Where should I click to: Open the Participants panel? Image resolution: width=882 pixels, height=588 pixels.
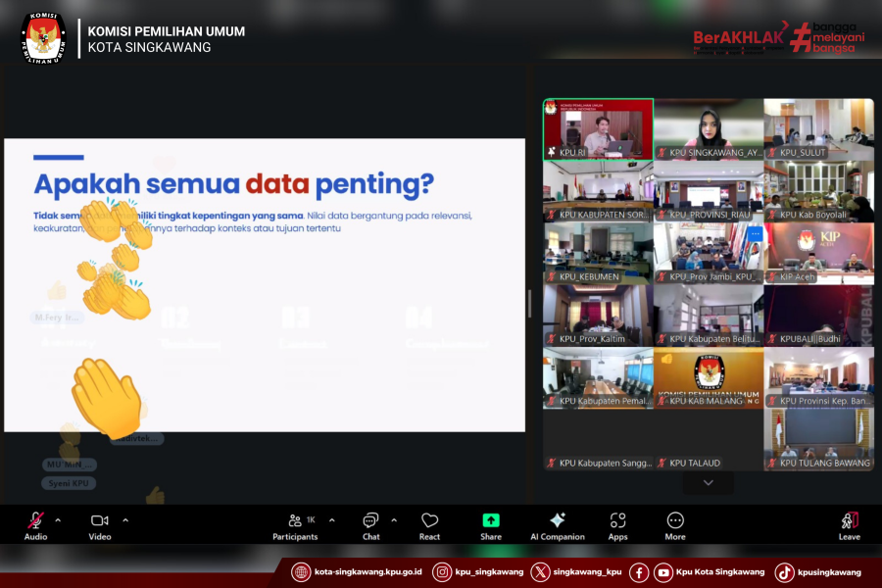[x=295, y=525]
